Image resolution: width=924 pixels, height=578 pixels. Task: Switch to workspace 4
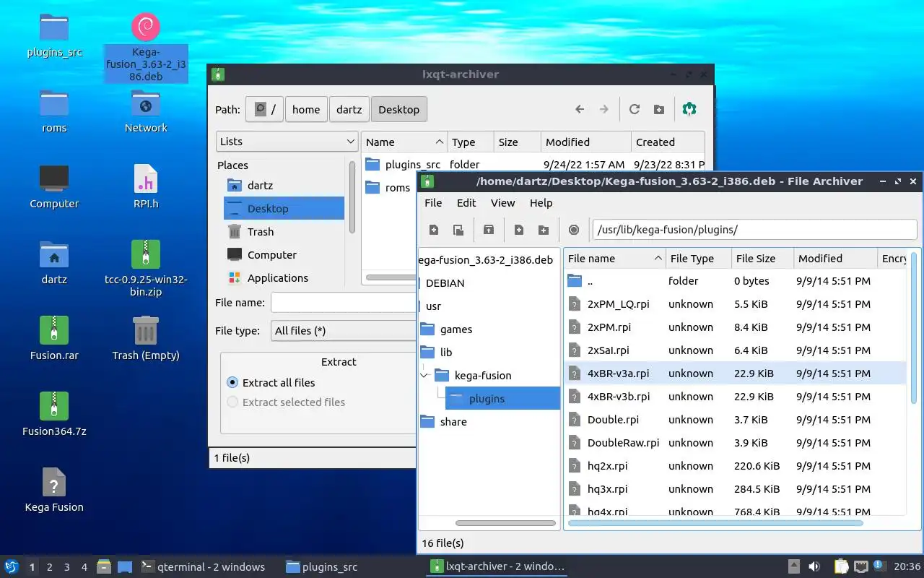click(84, 567)
